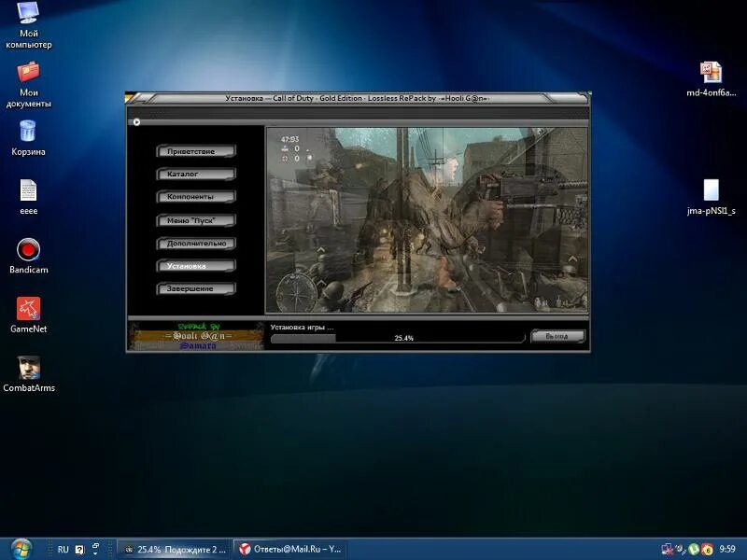
Task: Click the installer title bar text
Action: point(358,98)
